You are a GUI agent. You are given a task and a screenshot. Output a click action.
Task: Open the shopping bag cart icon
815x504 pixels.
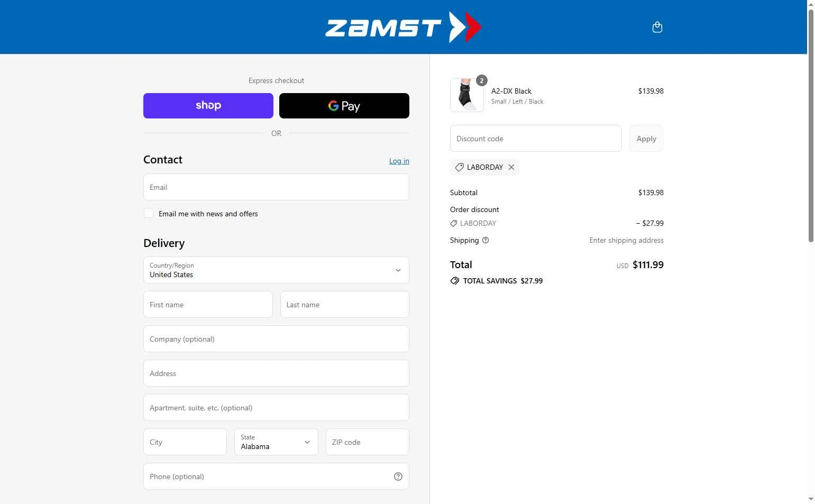(x=657, y=27)
